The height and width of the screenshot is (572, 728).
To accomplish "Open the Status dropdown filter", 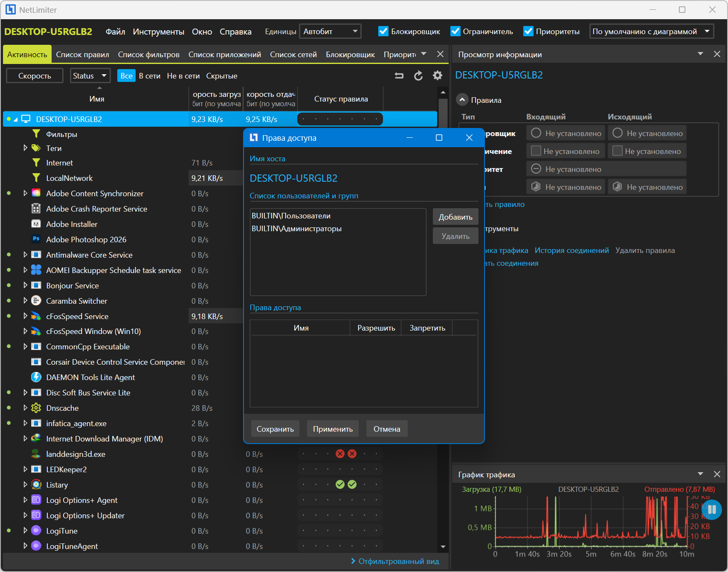I will 90,75.
